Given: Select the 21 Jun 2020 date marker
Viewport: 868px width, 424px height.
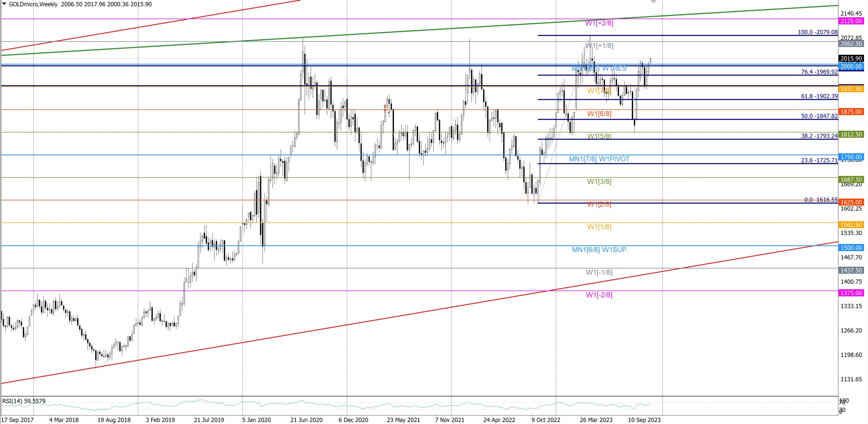Looking at the screenshot, I should coord(306,420).
